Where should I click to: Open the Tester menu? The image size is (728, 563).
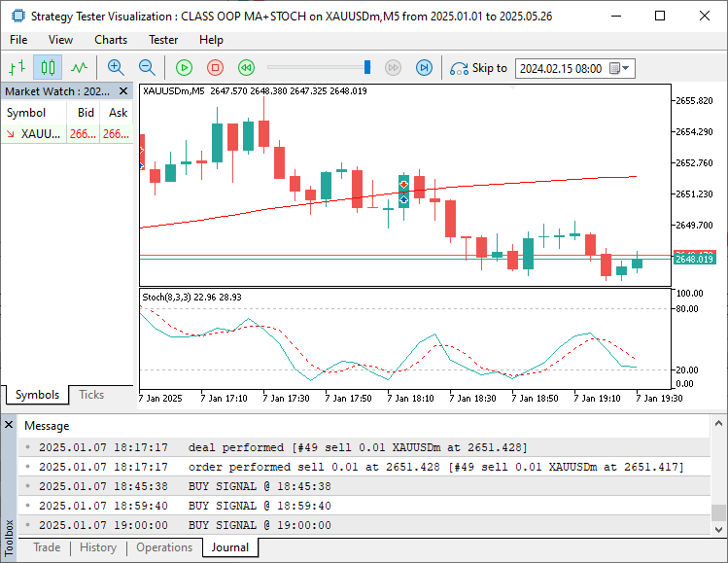(163, 40)
